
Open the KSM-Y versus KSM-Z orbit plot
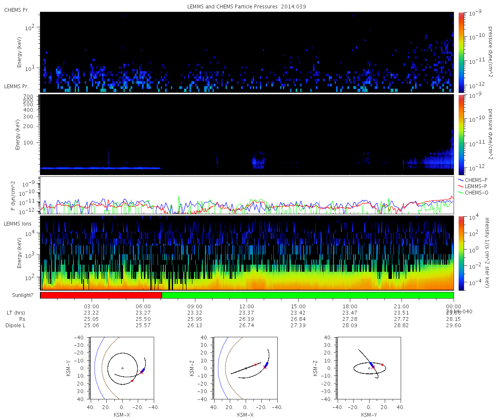(369, 368)
